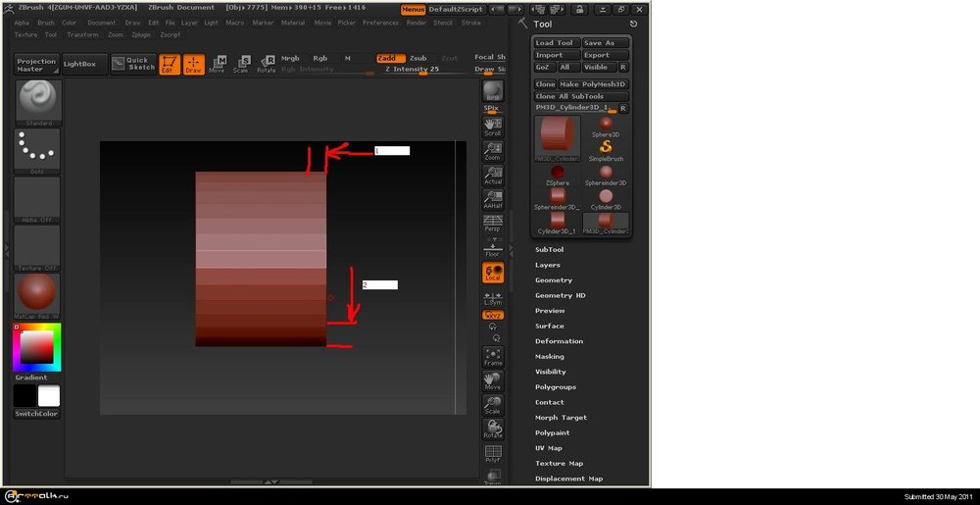
Task: Toggle Edit mode button
Action: point(170,64)
